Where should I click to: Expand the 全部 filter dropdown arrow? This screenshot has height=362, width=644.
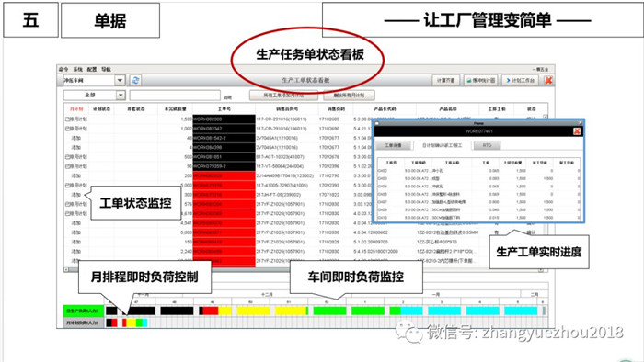[121, 96]
